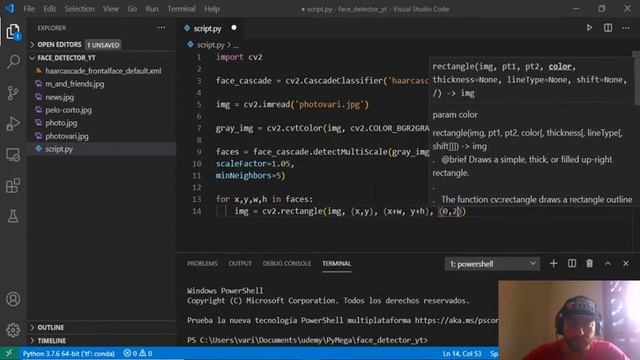
Task: Maximize the panel with up chevron
Action: click(x=608, y=264)
